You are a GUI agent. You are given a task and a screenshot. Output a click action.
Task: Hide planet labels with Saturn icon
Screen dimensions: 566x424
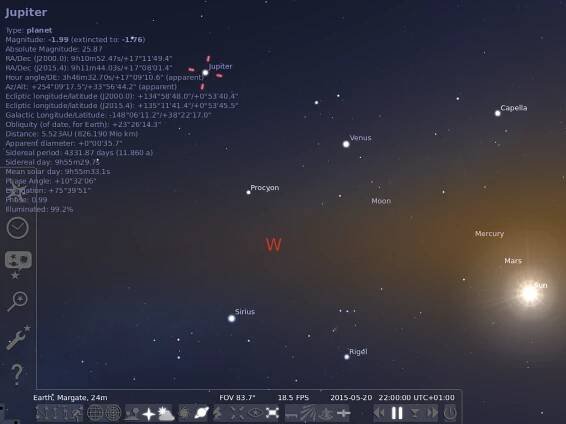tap(201, 413)
